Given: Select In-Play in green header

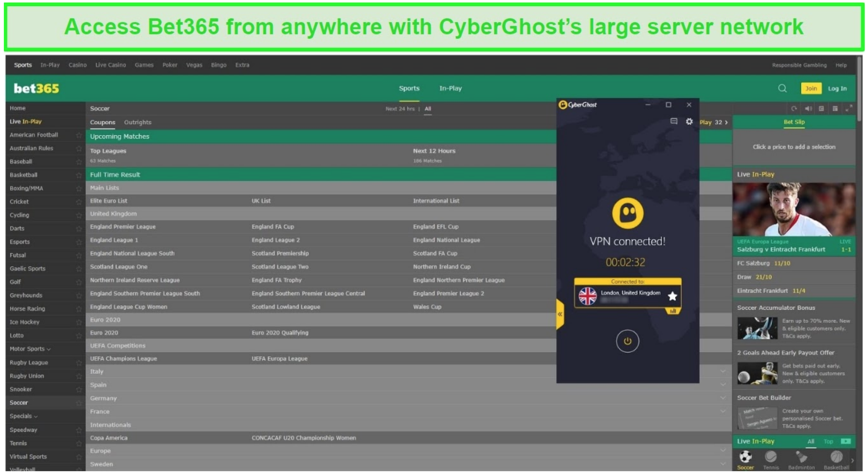Looking at the screenshot, I should [450, 88].
